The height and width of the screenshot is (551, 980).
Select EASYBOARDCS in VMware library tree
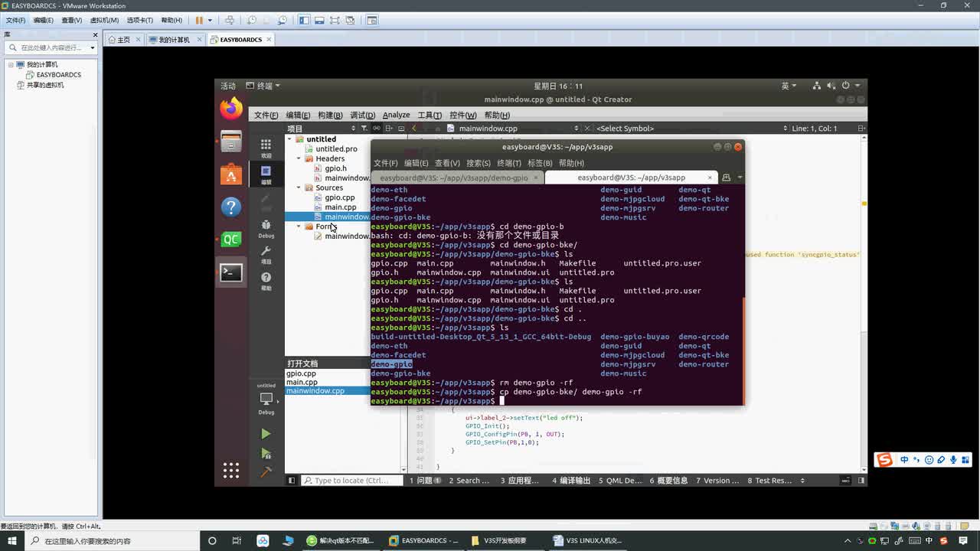point(59,75)
